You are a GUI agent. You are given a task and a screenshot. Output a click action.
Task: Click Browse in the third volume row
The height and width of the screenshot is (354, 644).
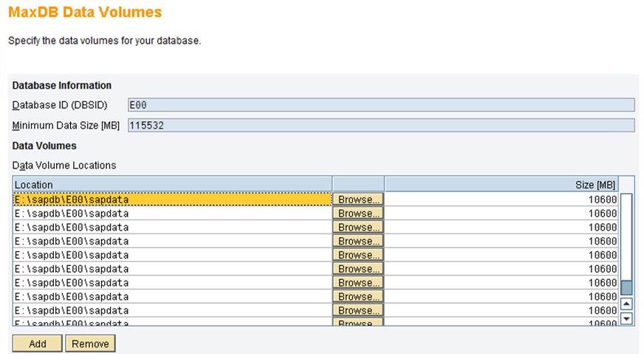[x=358, y=228]
